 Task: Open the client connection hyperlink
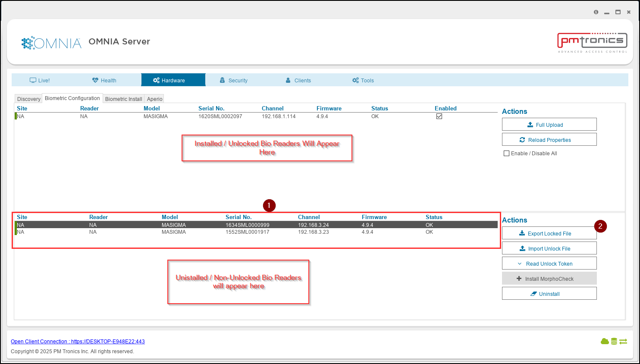(x=78, y=342)
